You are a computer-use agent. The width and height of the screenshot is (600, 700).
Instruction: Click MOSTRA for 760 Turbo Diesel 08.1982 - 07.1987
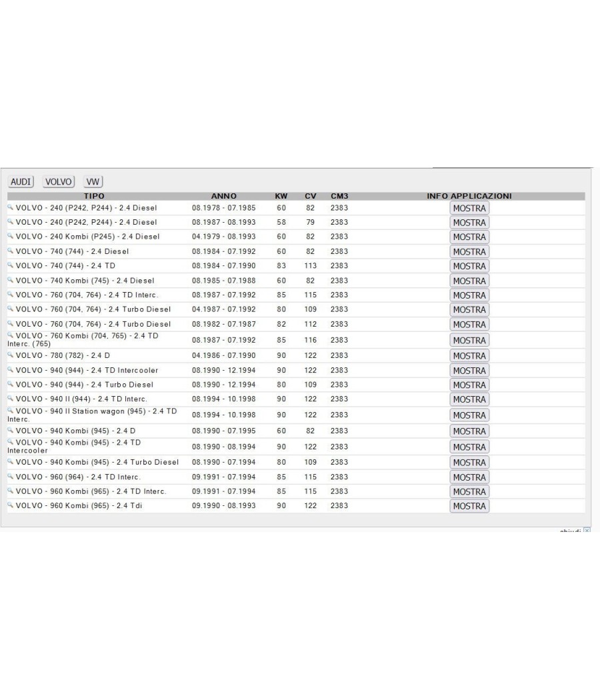click(x=469, y=324)
